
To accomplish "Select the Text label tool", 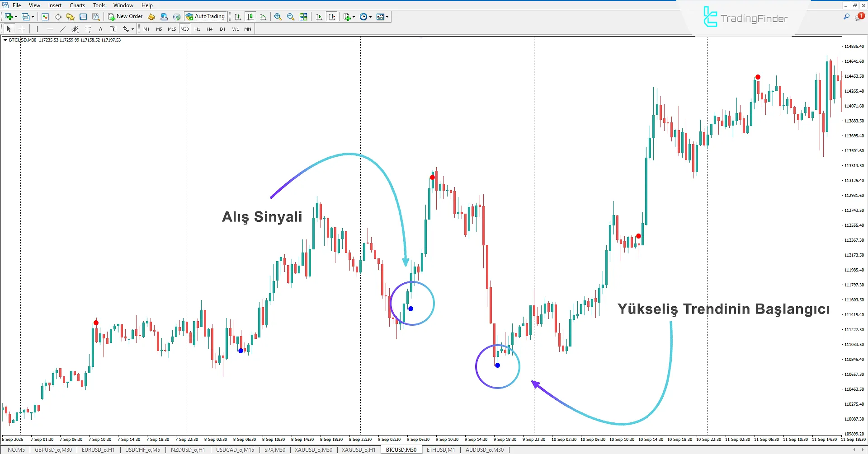I will [113, 29].
